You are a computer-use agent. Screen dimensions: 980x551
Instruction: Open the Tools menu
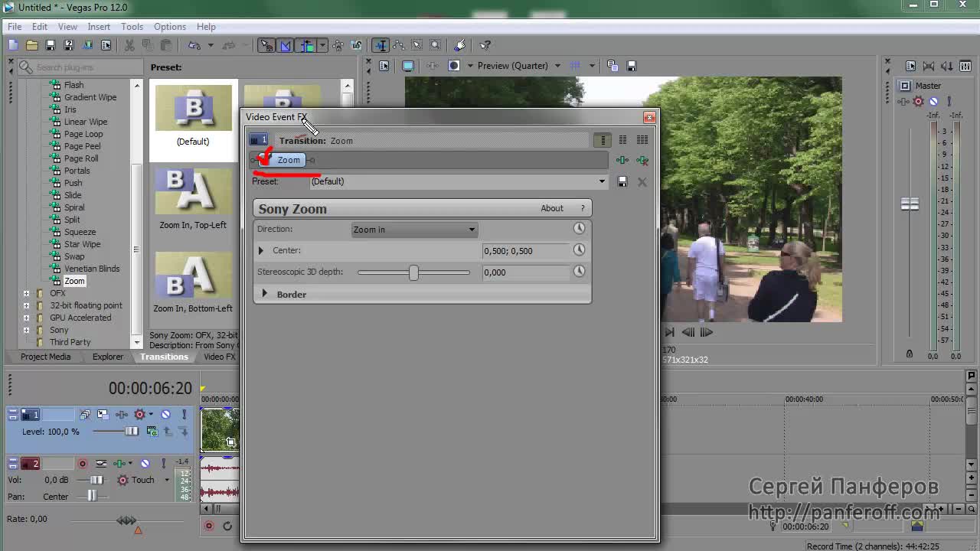coord(132,27)
